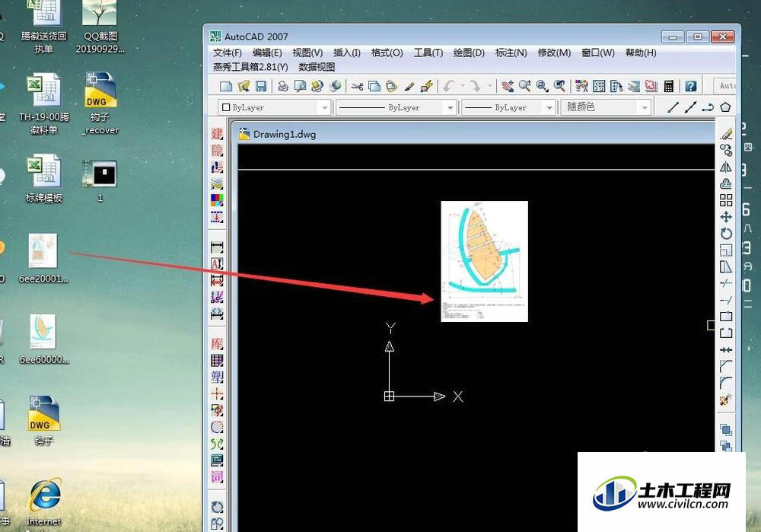This screenshot has width=761, height=532.
Task: Open DesignCenter from the toolbar
Action: pos(599,87)
